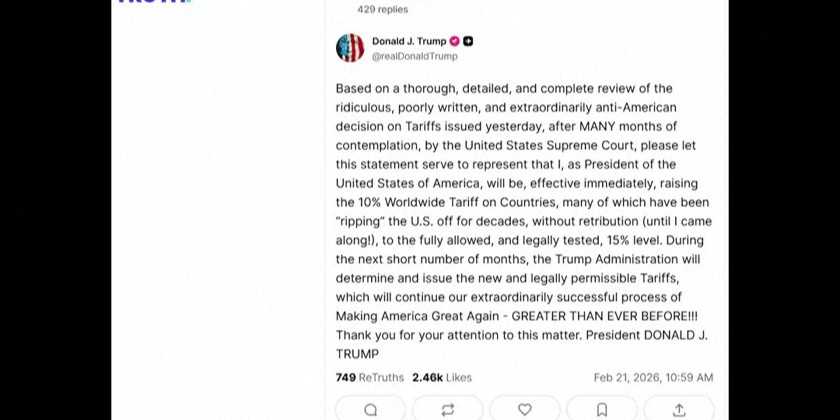Show the 749 ReTruths list
This screenshot has width=840, height=420.
point(370,378)
